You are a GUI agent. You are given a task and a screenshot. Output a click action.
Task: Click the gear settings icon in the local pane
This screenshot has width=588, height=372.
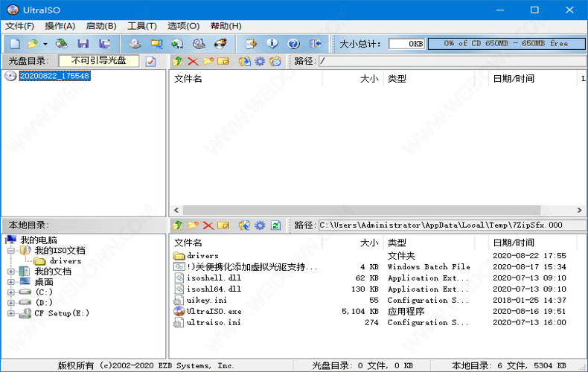pos(260,225)
